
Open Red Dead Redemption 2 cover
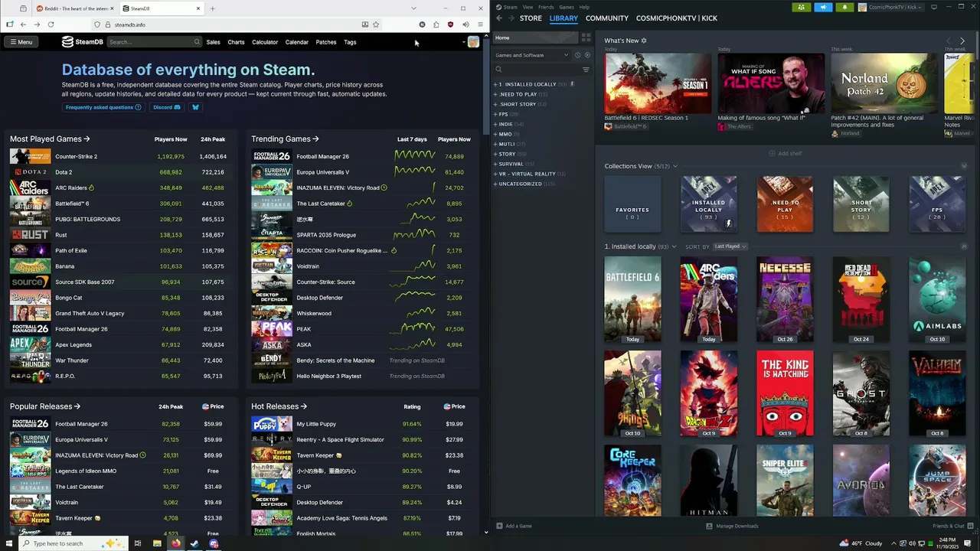861,299
